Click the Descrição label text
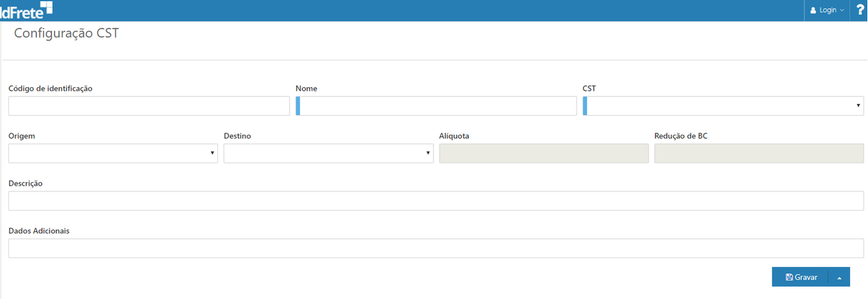Image resolution: width=868 pixels, height=300 pixels. tap(26, 183)
